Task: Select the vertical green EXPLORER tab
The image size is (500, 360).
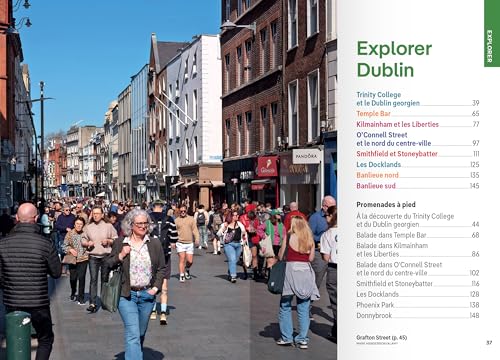Action: (x=492, y=33)
